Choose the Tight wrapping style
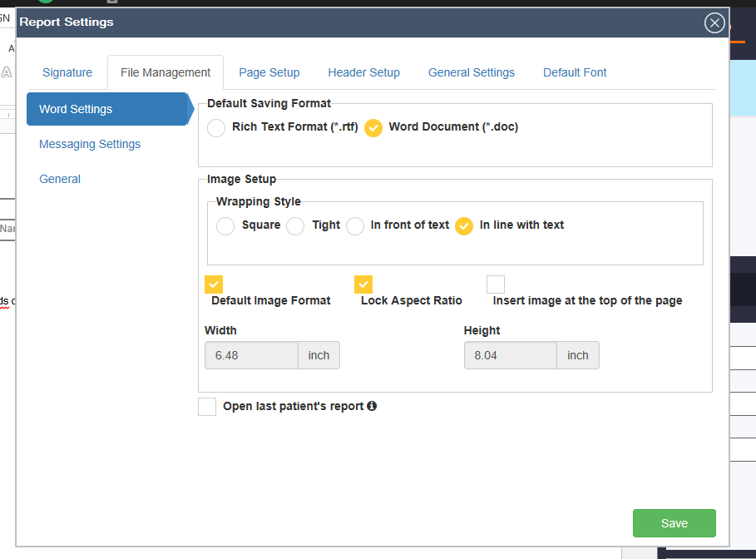The image size is (756, 559). 295,226
